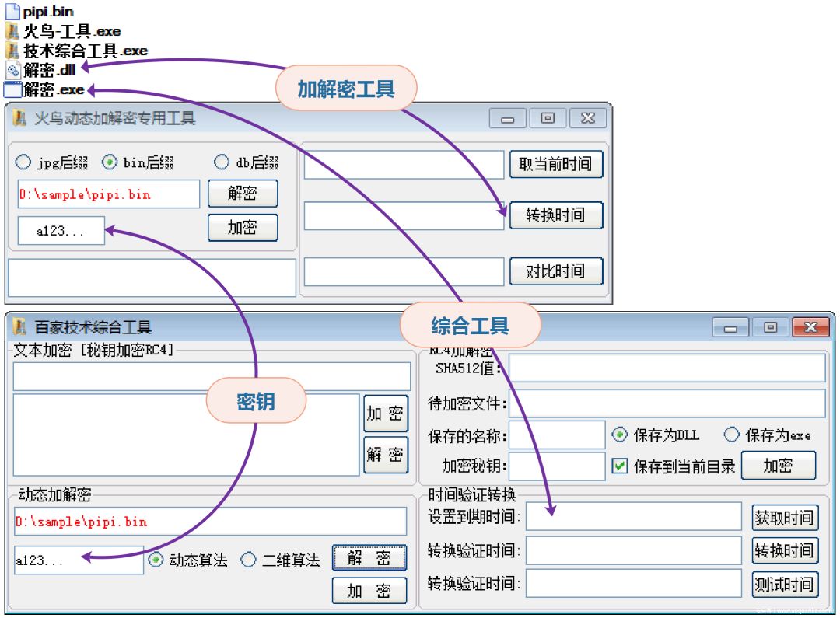The width and height of the screenshot is (840, 618).
Task: Click field left of 转换时间 in 时间验证转换
Action: coord(634,550)
